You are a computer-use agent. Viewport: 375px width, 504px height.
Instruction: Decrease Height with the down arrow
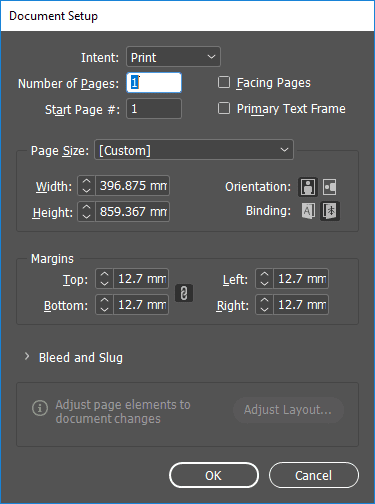click(87, 217)
